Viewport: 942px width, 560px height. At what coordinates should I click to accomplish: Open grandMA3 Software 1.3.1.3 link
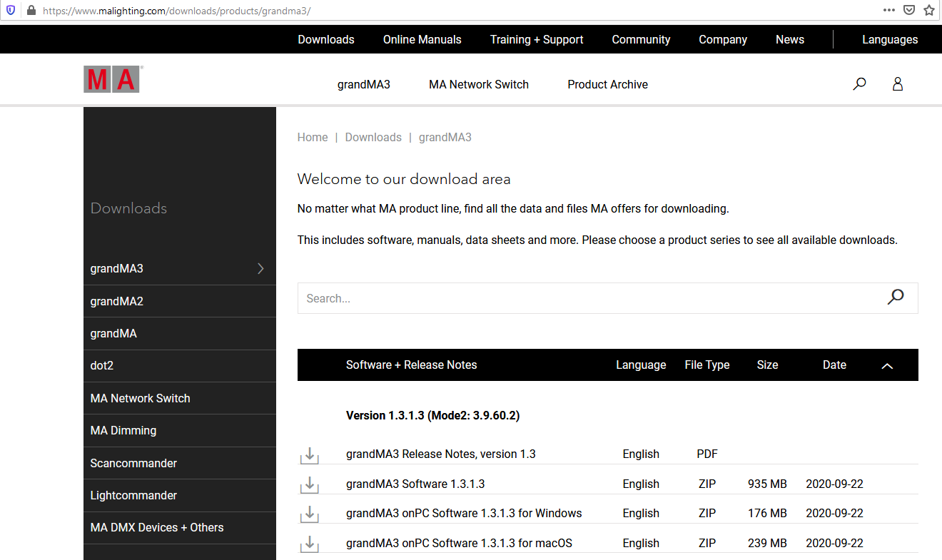click(415, 484)
